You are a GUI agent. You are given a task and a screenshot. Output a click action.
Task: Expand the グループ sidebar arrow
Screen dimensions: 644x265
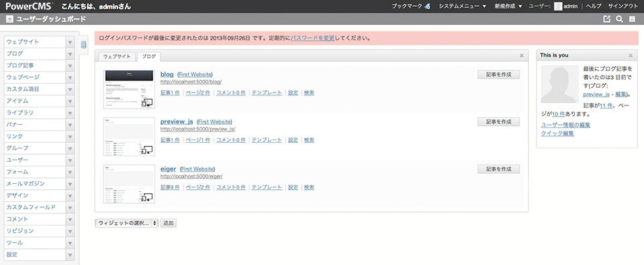coord(70,148)
